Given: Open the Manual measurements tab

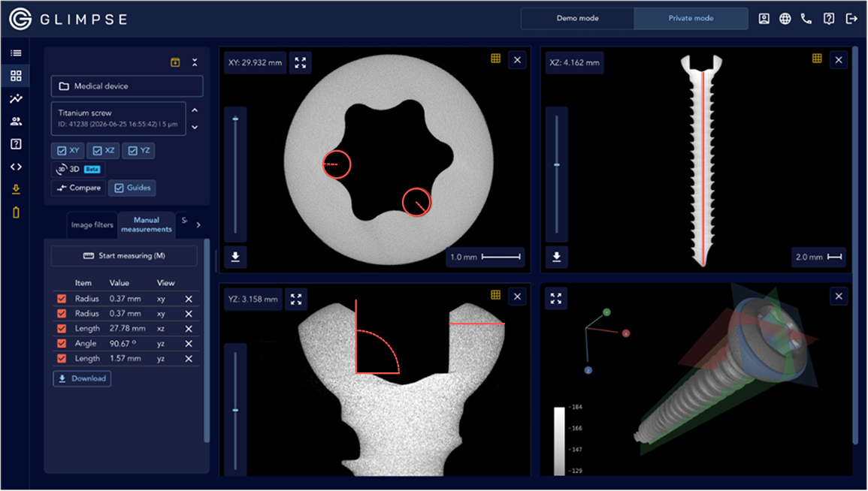Looking at the screenshot, I should pos(146,224).
